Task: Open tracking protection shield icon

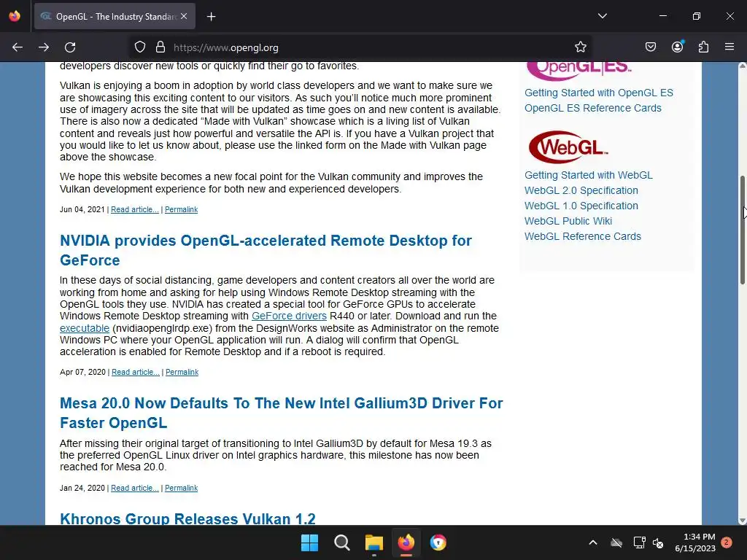Action: 139,47
